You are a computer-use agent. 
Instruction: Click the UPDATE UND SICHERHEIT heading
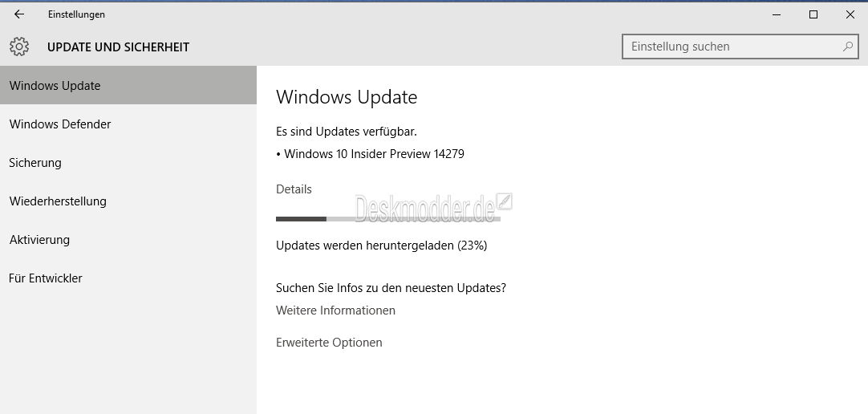click(x=118, y=47)
